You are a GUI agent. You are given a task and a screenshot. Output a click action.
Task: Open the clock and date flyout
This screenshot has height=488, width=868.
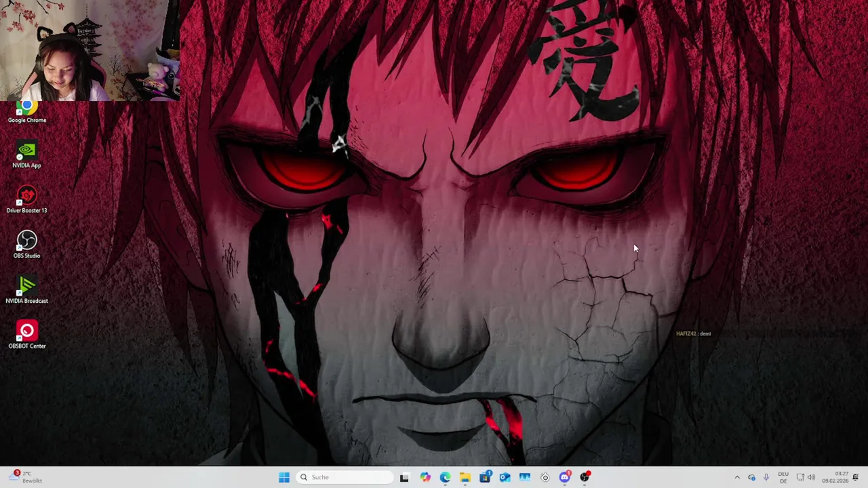pos(835,477)
